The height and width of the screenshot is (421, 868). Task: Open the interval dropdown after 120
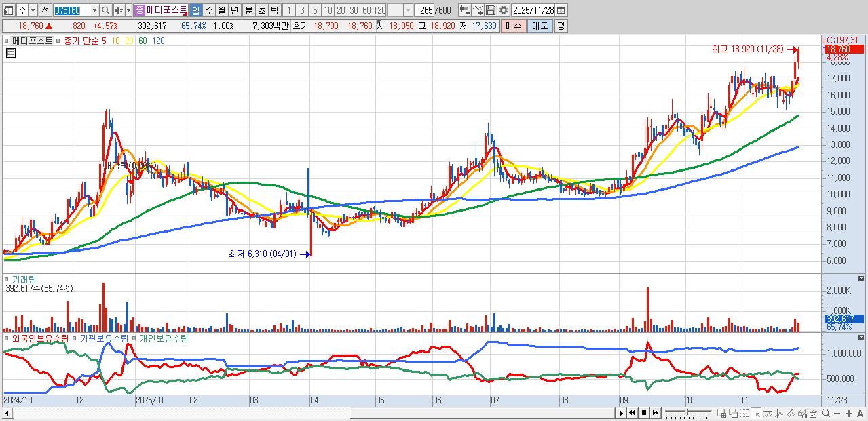click(407, 10)
